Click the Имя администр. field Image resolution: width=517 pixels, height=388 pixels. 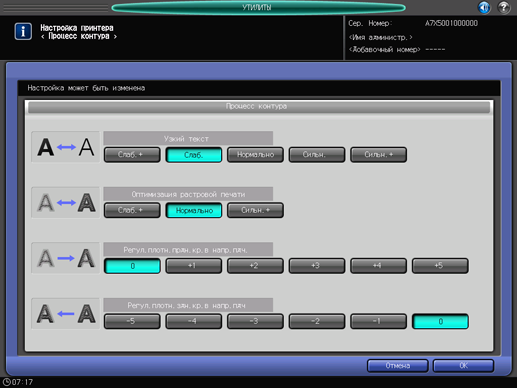381,37
